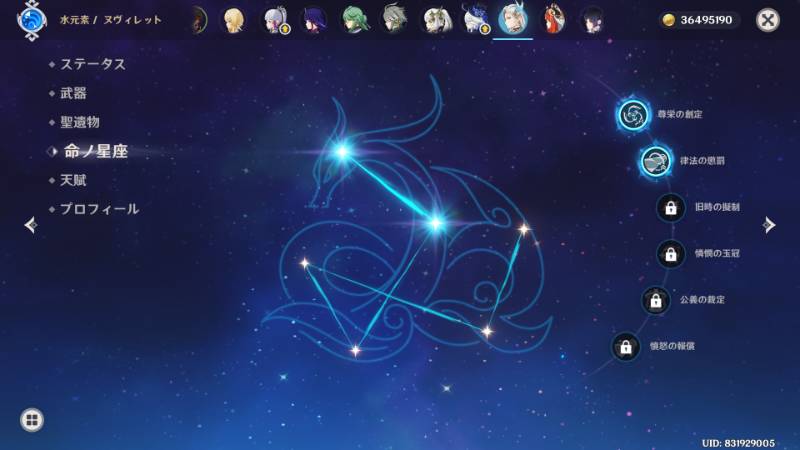The image size is (800, 450).
Task: Select the partially hidden first character portrait
Action: coord(199,20)
